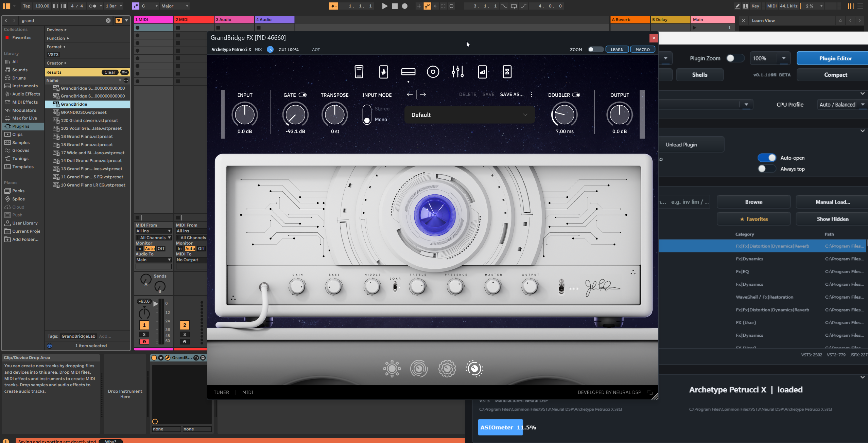Click the MACRO button
868x443 pixels.
pos(642,50)
